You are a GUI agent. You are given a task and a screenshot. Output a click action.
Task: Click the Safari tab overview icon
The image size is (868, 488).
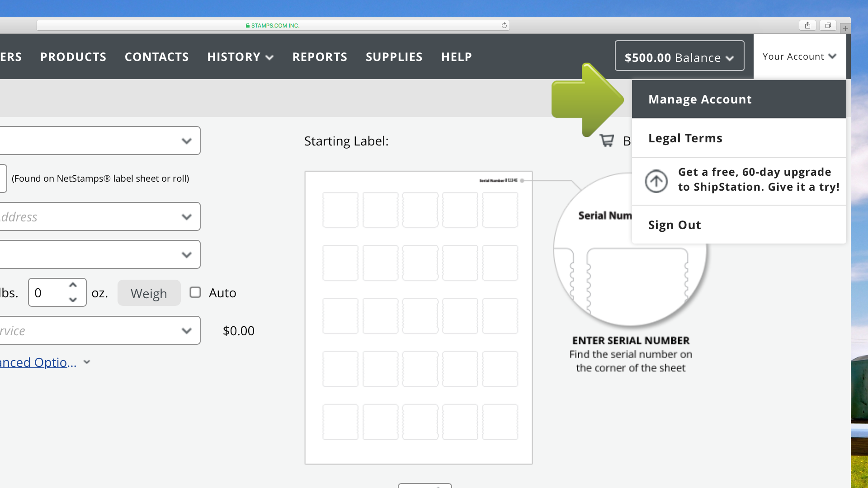coord(828,25)
